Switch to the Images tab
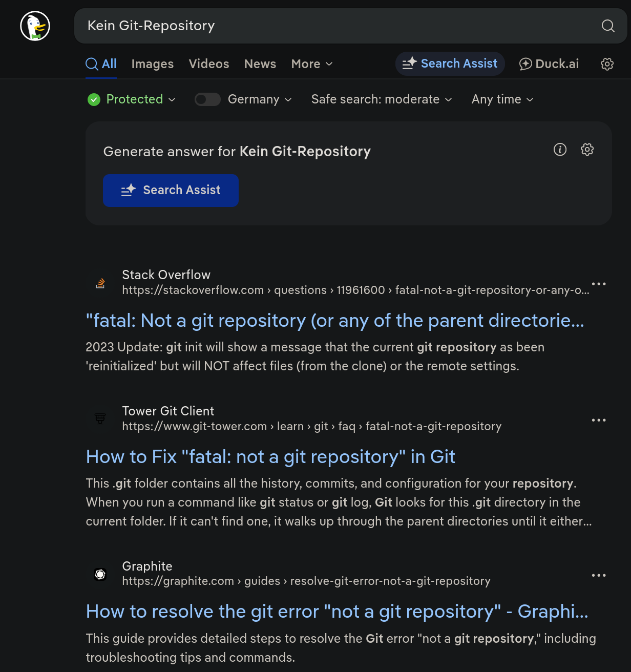Image resolution: width=631 pixels, height=672 pixels. (x=152, y=64)
